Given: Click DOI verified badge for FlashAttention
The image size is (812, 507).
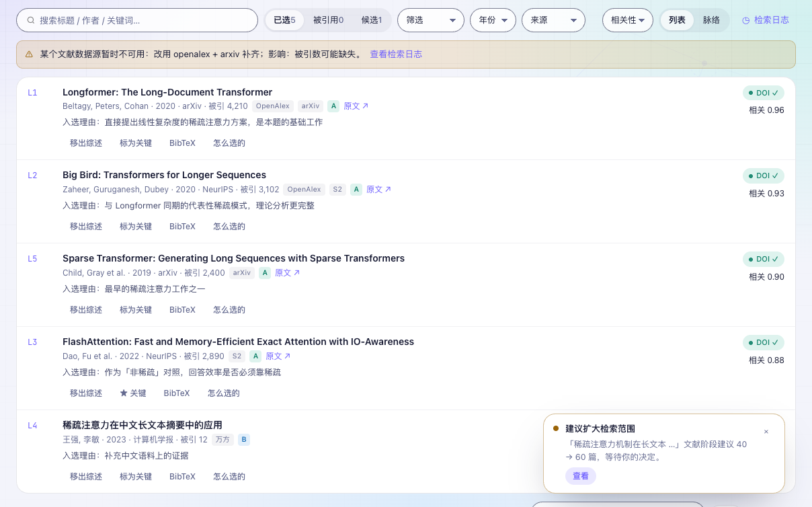Looking at the screenshot, I should [764, 343].
